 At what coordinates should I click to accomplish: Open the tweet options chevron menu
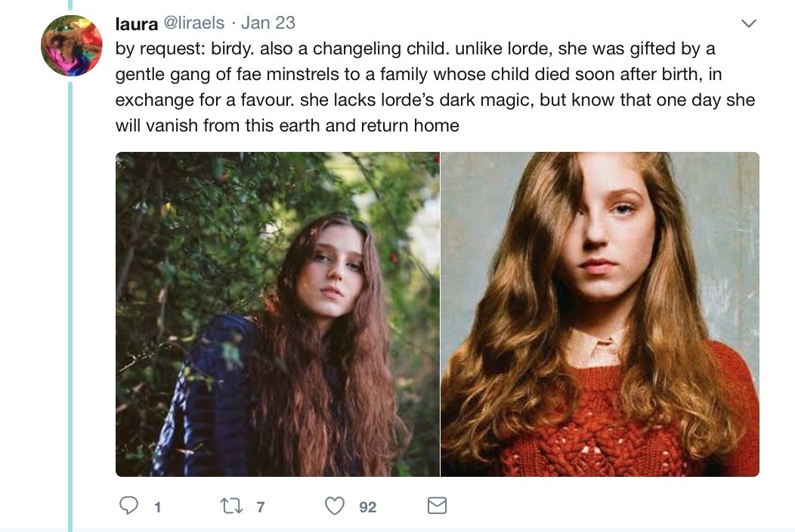[x=748, y=24]
